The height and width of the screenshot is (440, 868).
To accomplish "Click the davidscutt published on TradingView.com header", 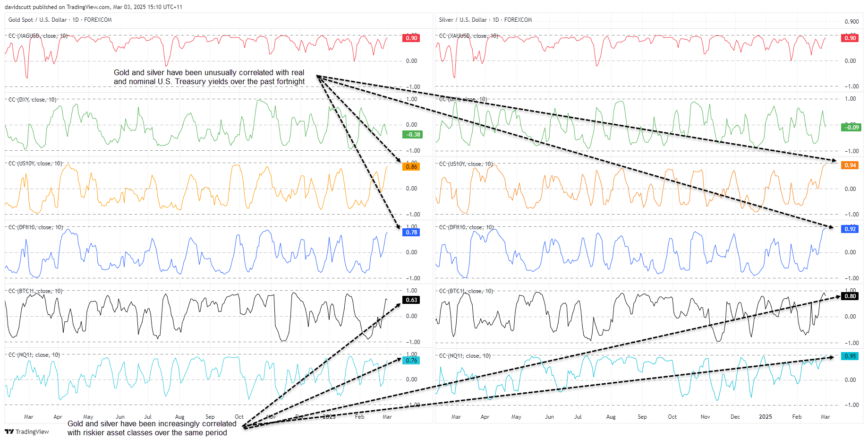I will (x=94, y=7).
